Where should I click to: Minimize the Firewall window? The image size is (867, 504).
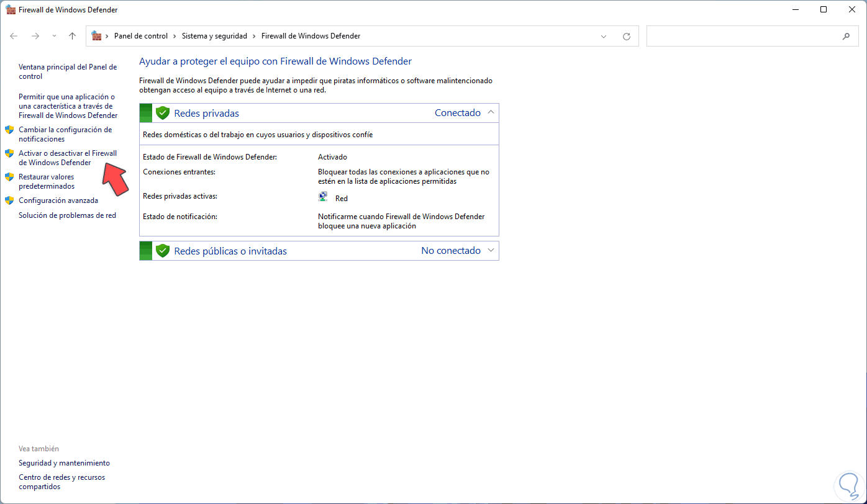796,10
